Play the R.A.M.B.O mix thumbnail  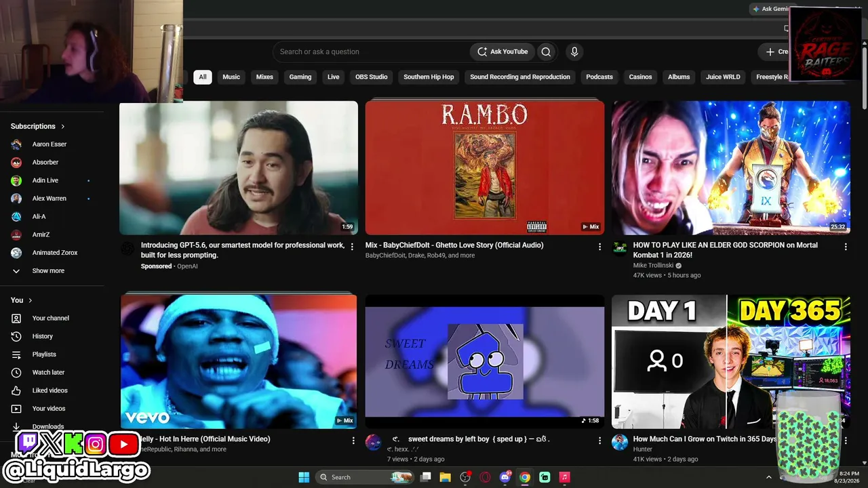(485, 168)
